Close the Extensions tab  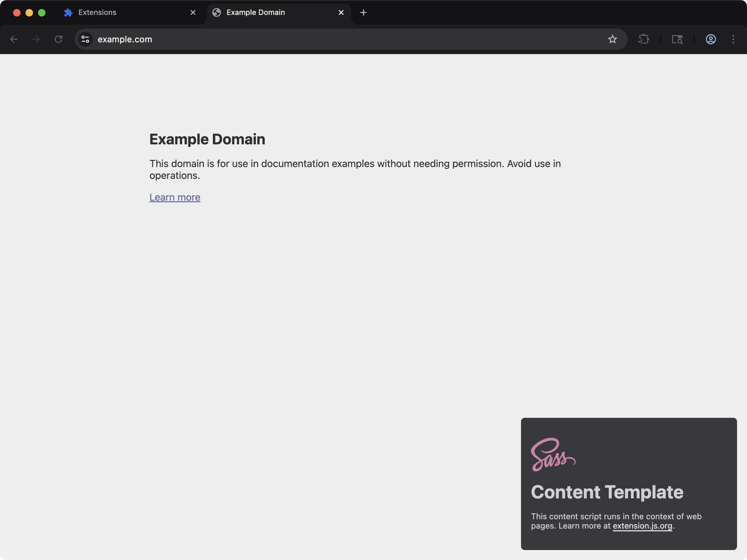pos(193,12)
